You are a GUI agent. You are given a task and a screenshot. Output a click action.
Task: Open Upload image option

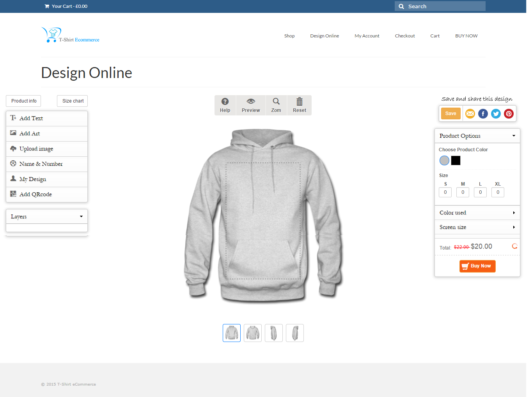[x=47, y=149]
